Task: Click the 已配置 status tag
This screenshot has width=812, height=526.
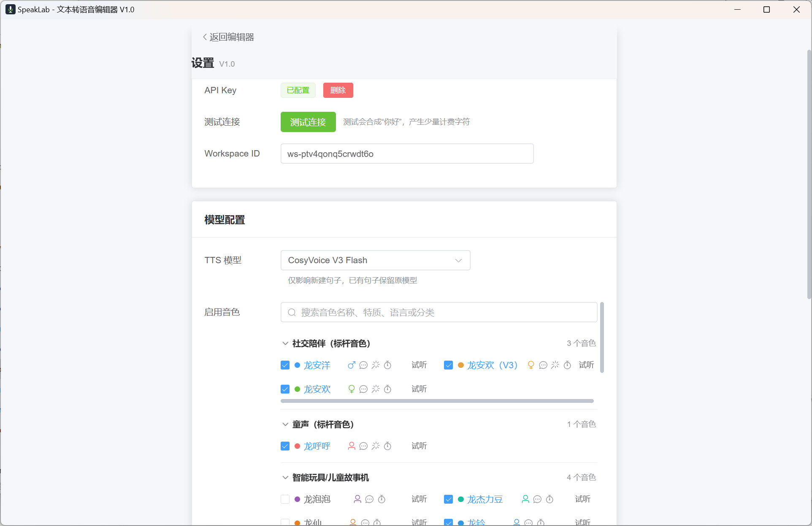Action: tap(298, 90)
